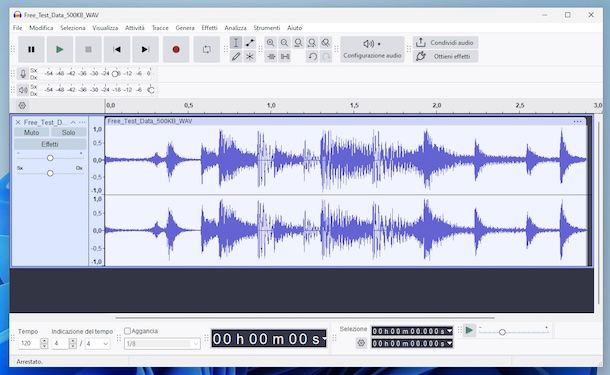Open the Visualizza menu
Image resolution: width=610 pixels, height=375 pixels.
coord(105,28)
